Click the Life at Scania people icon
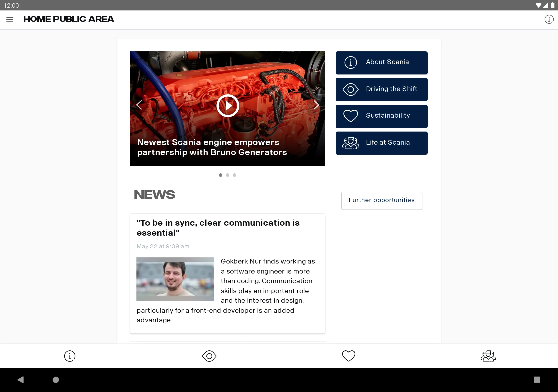The width and height of the screenshot is (558, 392). [x=350, y=143]
